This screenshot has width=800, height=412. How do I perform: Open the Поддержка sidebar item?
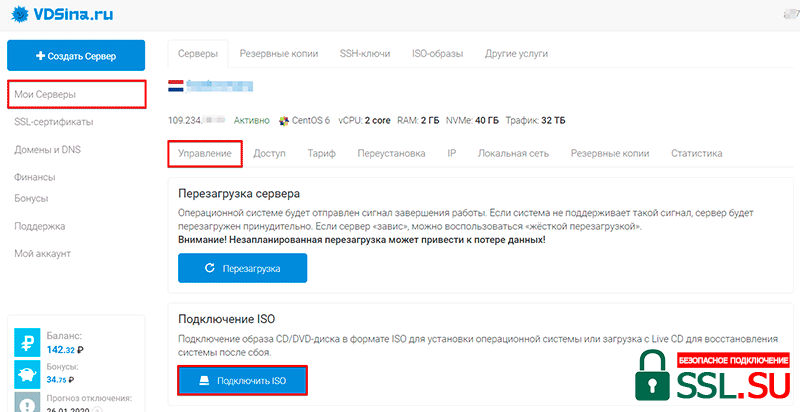40,226
